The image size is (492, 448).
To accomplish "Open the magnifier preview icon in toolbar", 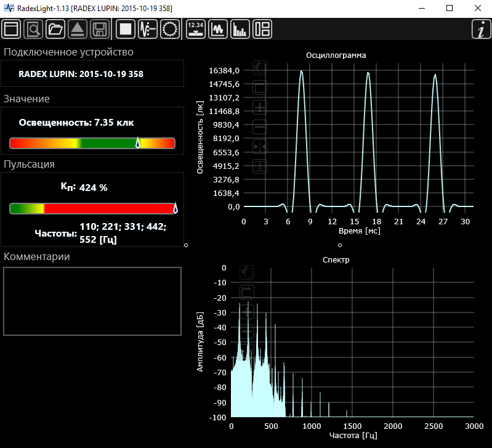I will coord(34,29).
